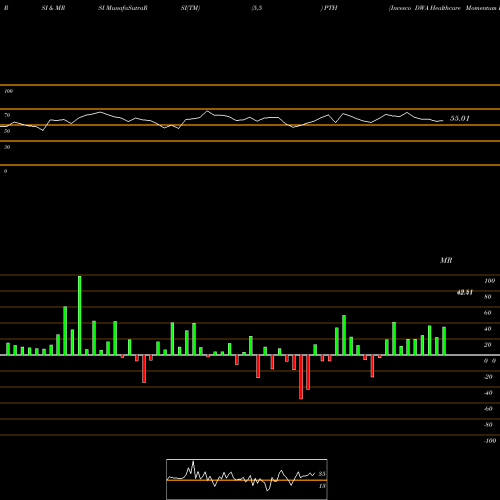Click the longest red MR bar
This screenshot has height=500, width=500.
click(x=301, y=377)
